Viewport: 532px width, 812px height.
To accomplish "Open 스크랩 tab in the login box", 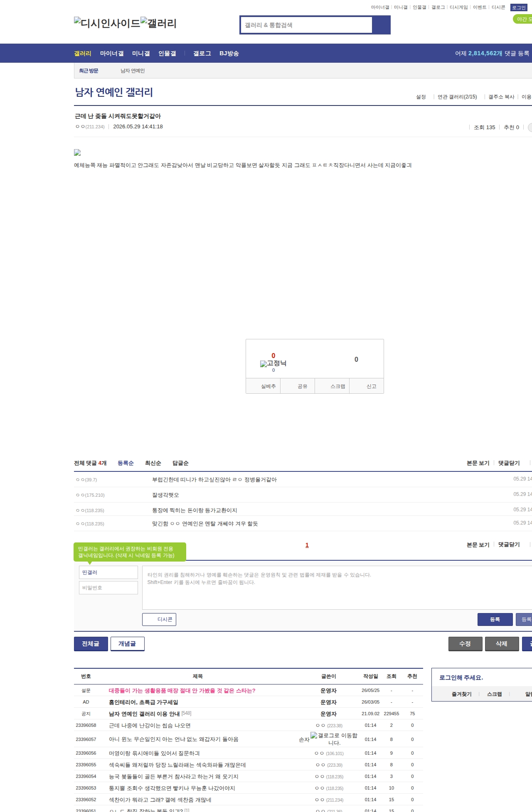I will click(495, 694).
